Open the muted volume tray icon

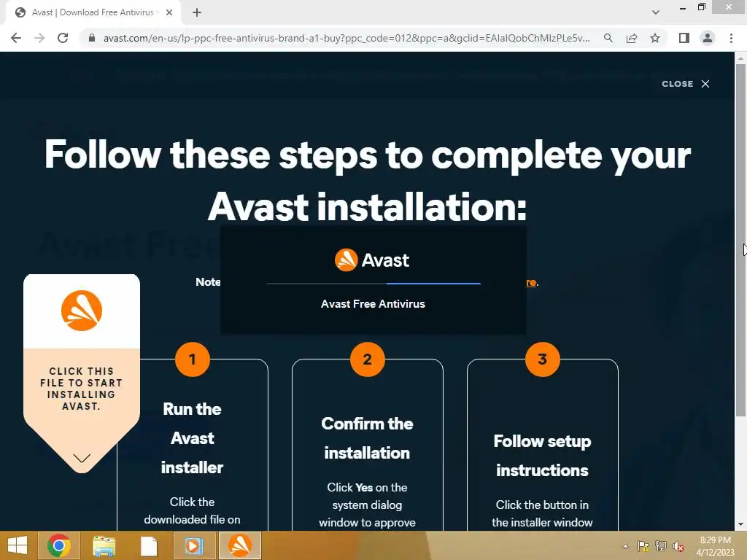tap(678, 546)
